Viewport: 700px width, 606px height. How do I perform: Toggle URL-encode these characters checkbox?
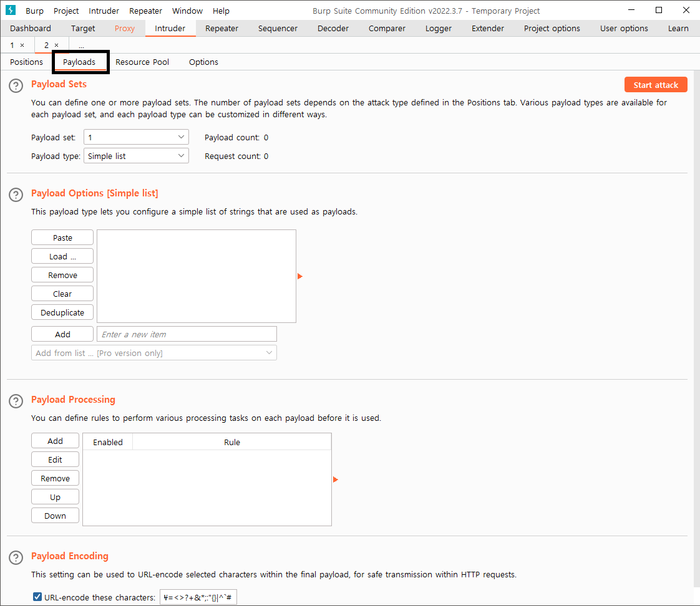(37, 597)
